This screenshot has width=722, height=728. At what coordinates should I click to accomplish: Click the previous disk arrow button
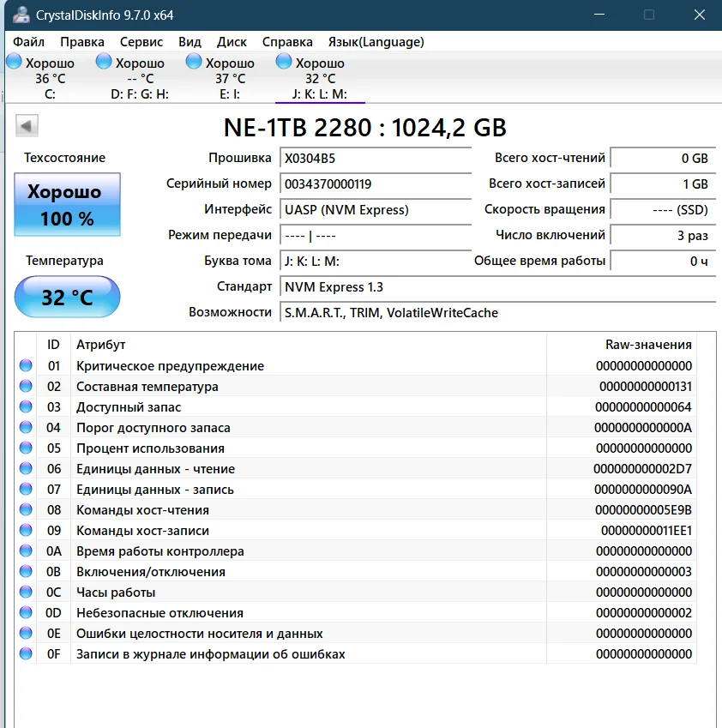[x=27, y=127]
